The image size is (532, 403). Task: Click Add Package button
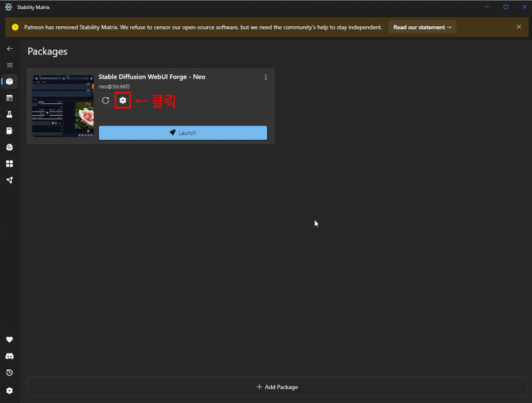pyautogui.click(x=277, y=386)
